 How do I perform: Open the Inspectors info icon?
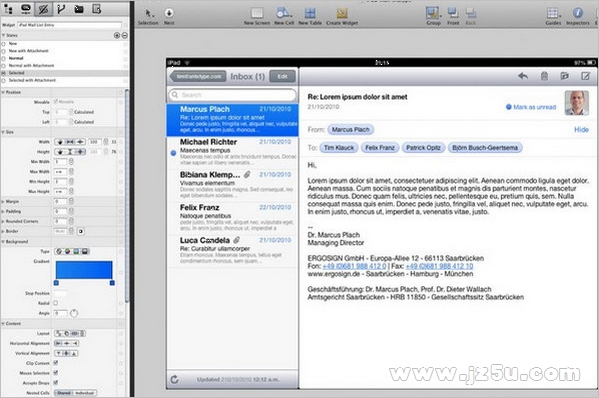click(x=578, y=13)
